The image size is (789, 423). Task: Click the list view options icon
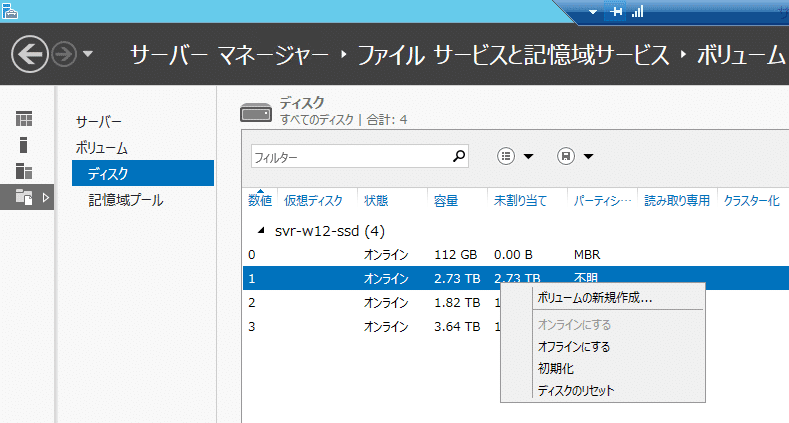(x=506, y=156)
